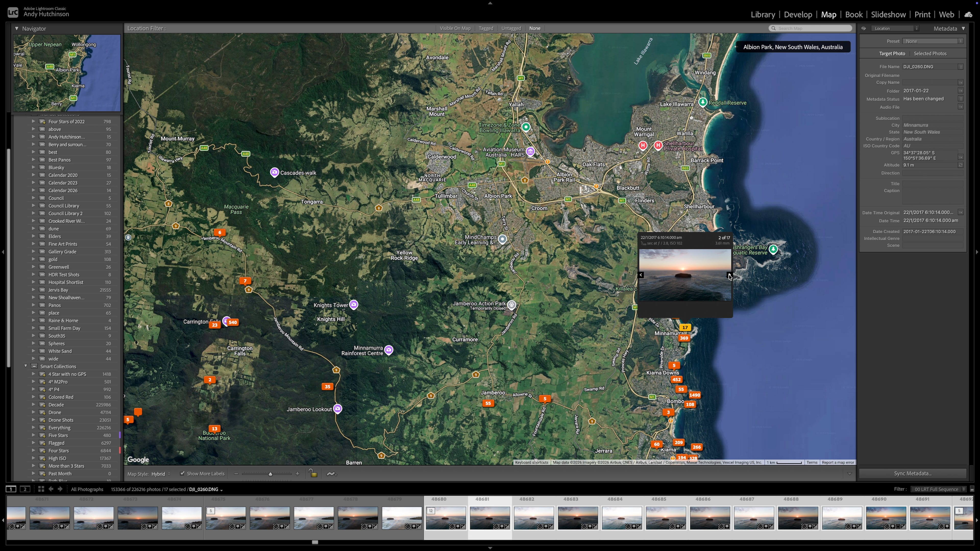Click the Knights Tower map pin

point(354,305)
